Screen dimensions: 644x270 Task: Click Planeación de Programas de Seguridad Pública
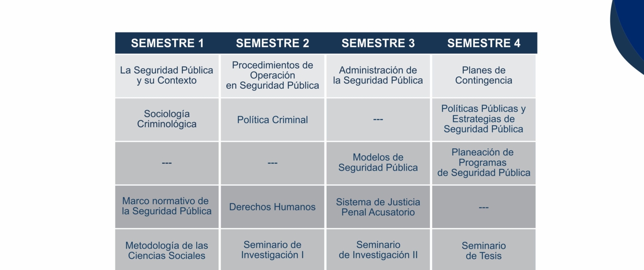pos(484,163)
